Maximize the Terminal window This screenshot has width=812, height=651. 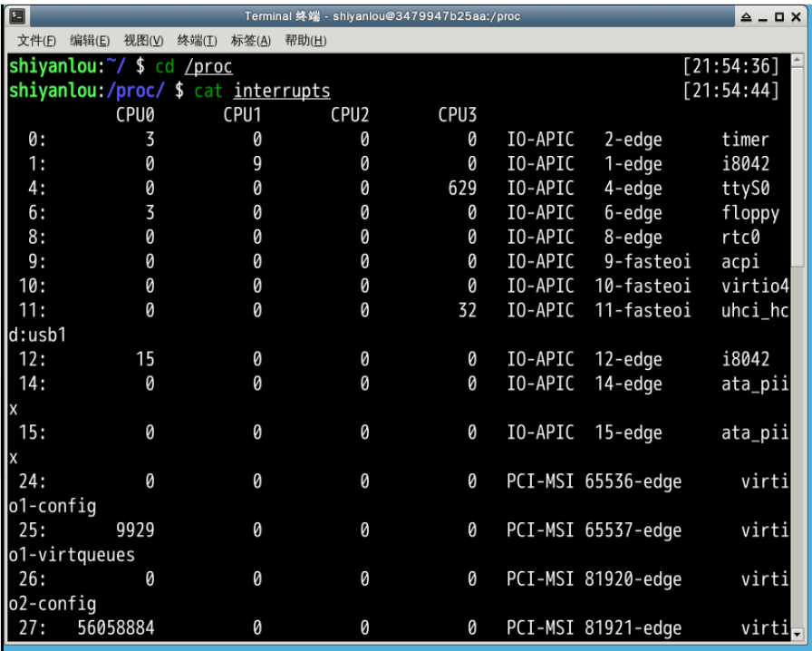click(x=778, y=17)
